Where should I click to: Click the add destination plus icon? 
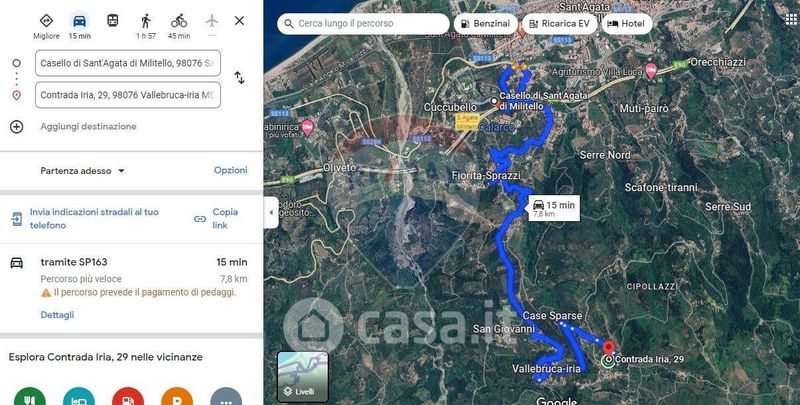coord(16,126)
